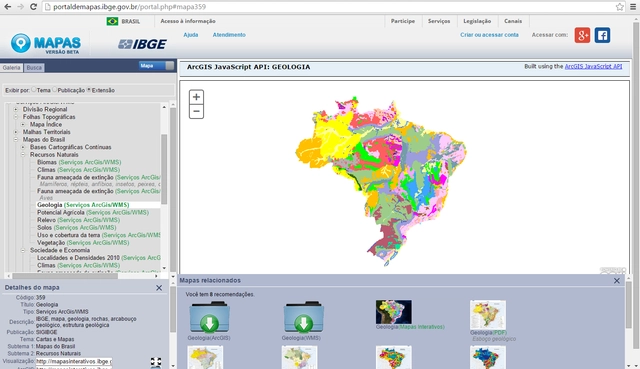Select Vegetação tree item
Viewport: 640px width, 369px height.
point(83,242)
